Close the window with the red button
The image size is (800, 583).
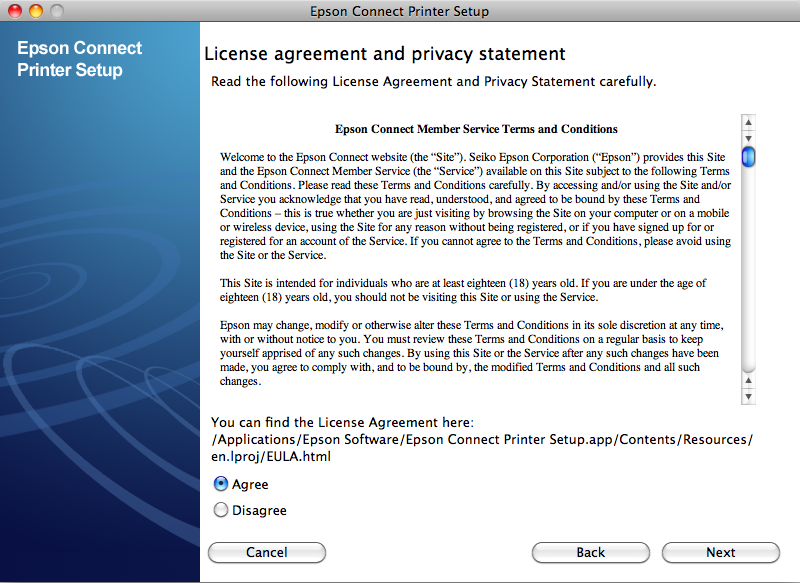tap(15, 11)
